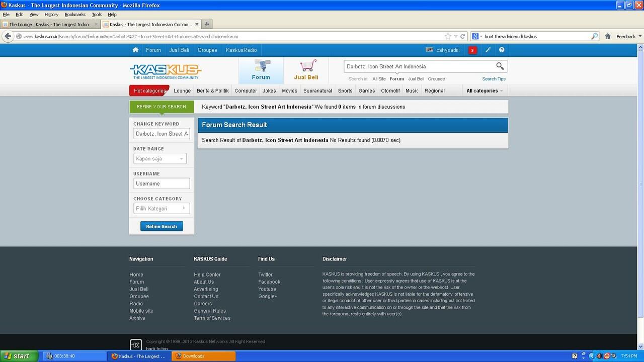644x362 pixels.
Task: Open the History menu
Action: (51, 15)
